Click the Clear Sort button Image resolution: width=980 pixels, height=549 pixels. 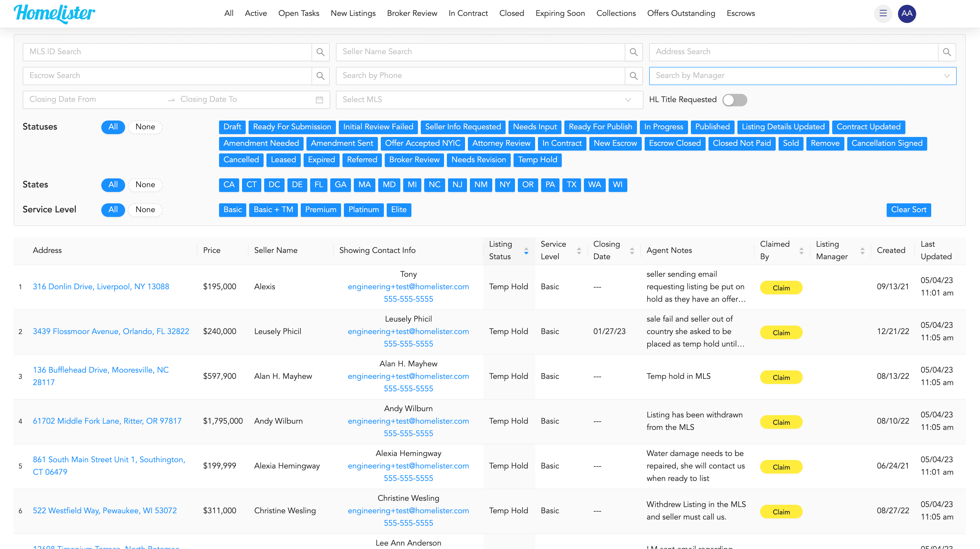click(908, 210)
